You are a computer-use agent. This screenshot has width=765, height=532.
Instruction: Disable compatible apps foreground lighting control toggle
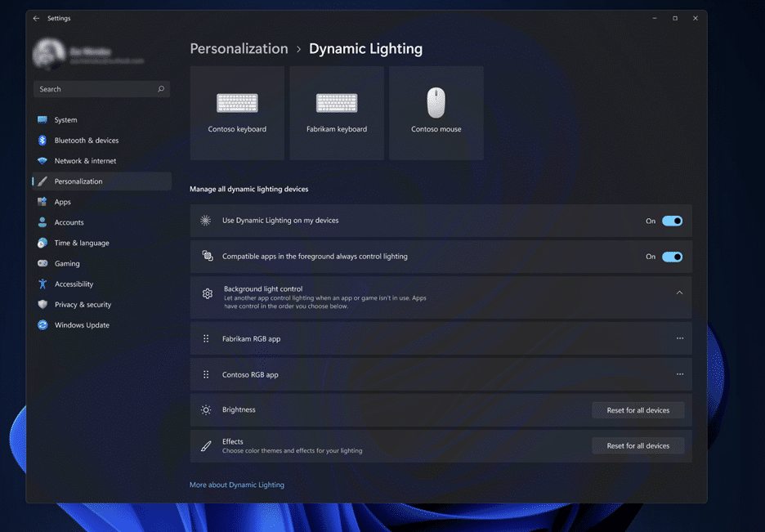pos(672,257)
